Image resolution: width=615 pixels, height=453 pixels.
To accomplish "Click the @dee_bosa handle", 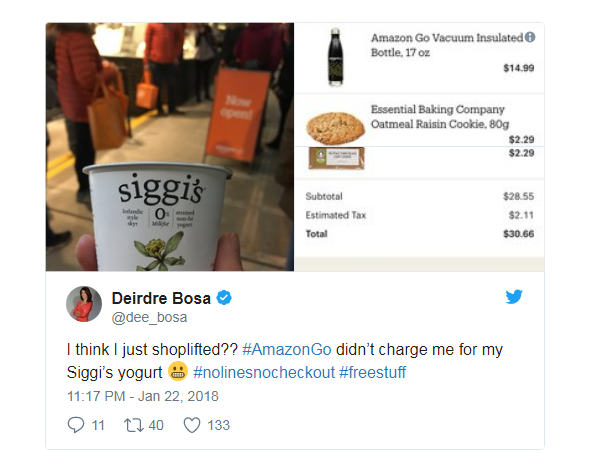I will click(x=149, y=317).
